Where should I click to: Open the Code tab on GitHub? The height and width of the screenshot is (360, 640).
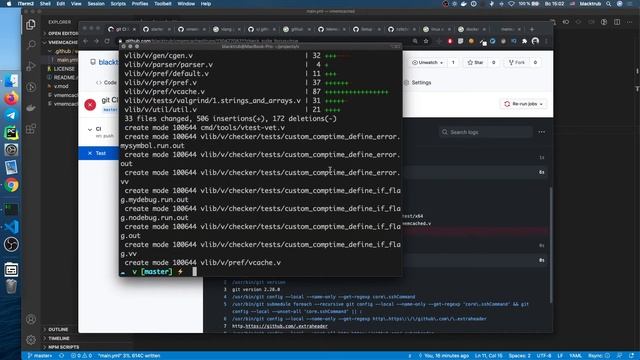(106, 82)
